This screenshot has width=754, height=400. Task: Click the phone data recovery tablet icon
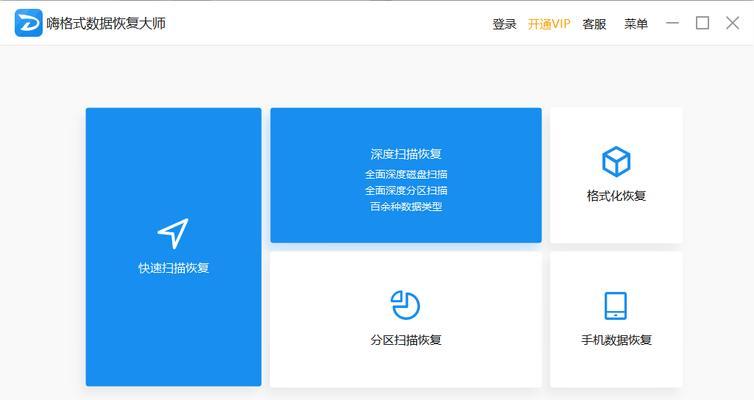click(616, 306)
